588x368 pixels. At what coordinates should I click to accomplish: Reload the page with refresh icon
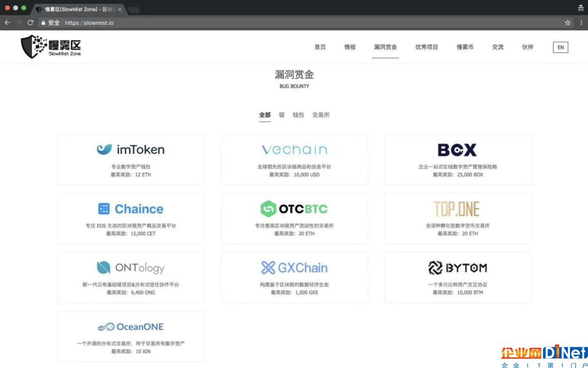[30, 22]
